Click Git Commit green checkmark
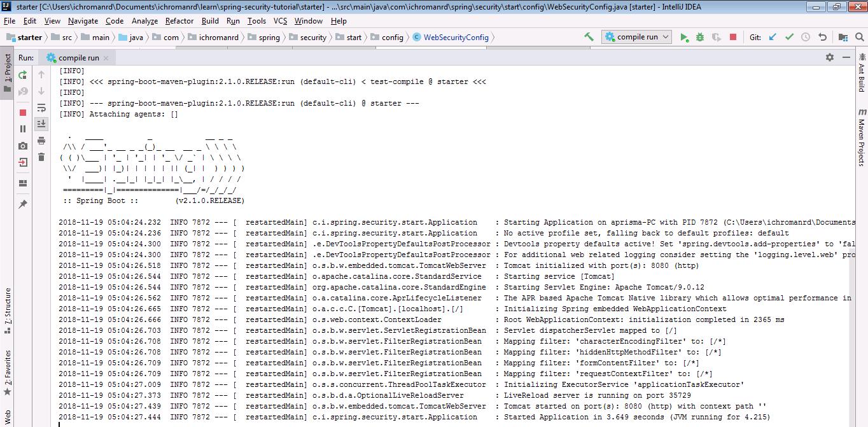The height and width of the screenshot is (427, 868). [x=789, y=37]
